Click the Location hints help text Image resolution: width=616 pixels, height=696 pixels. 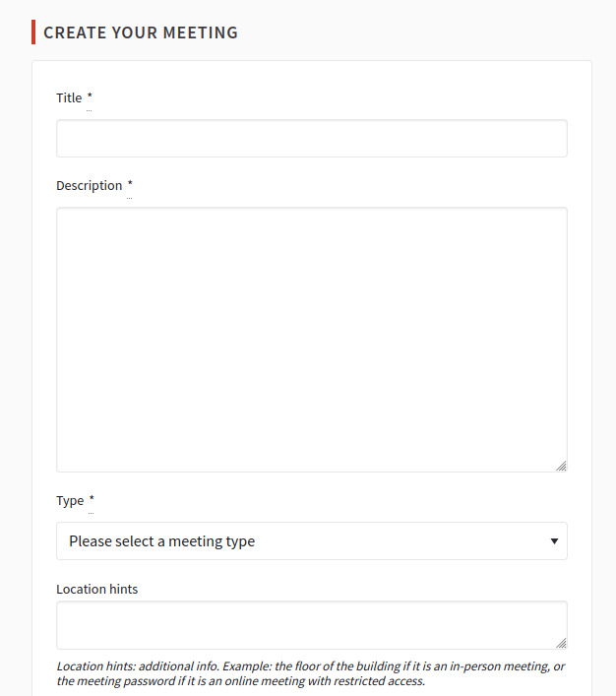tap(311, 673)
